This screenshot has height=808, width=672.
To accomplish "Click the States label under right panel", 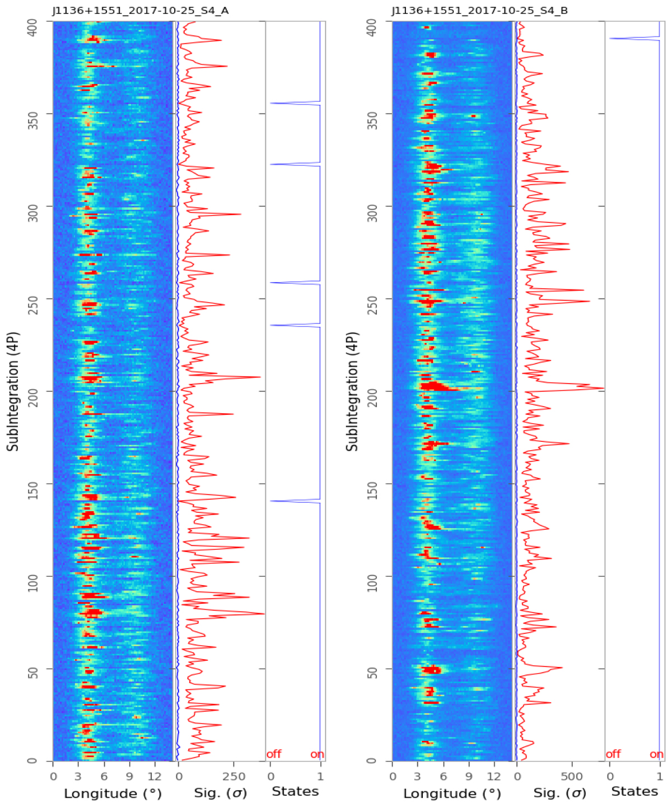I will point(634,791).
